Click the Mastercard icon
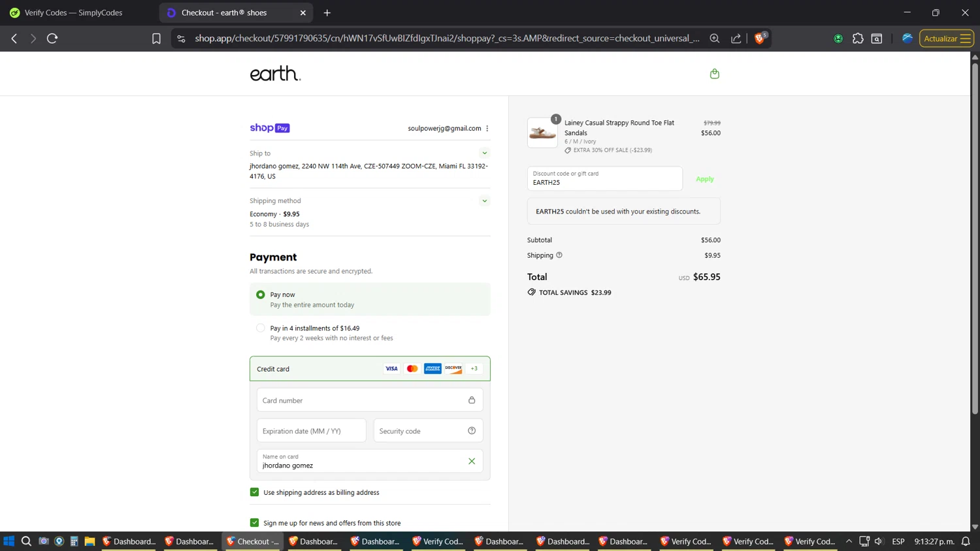 tap(412, 369)
